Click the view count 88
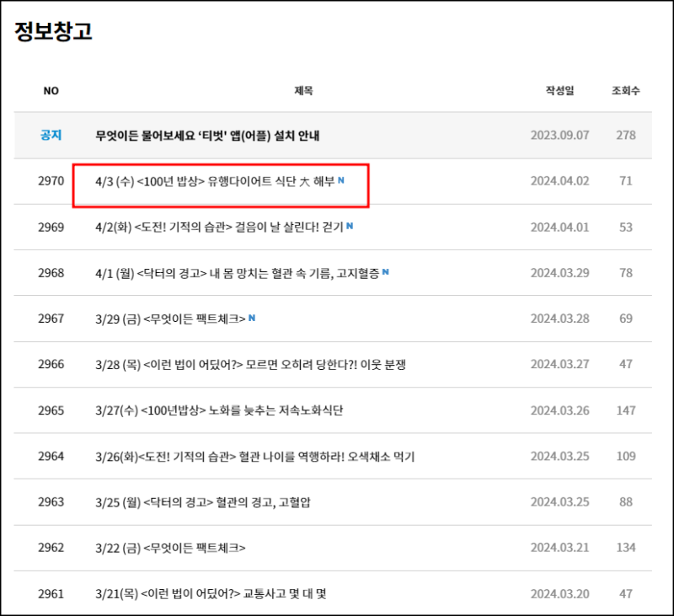Viewport: 674px width, 616px height. [626, 502]
